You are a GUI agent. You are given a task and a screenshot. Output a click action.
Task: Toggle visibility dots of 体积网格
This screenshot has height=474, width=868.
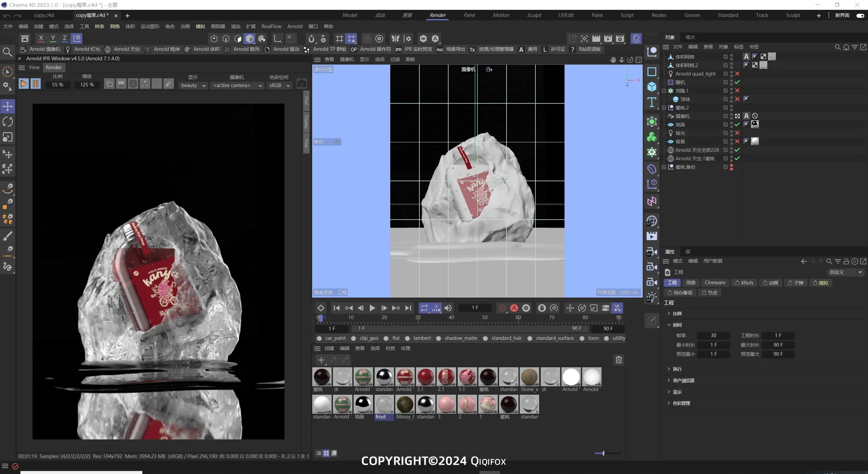tap(731, 57)
